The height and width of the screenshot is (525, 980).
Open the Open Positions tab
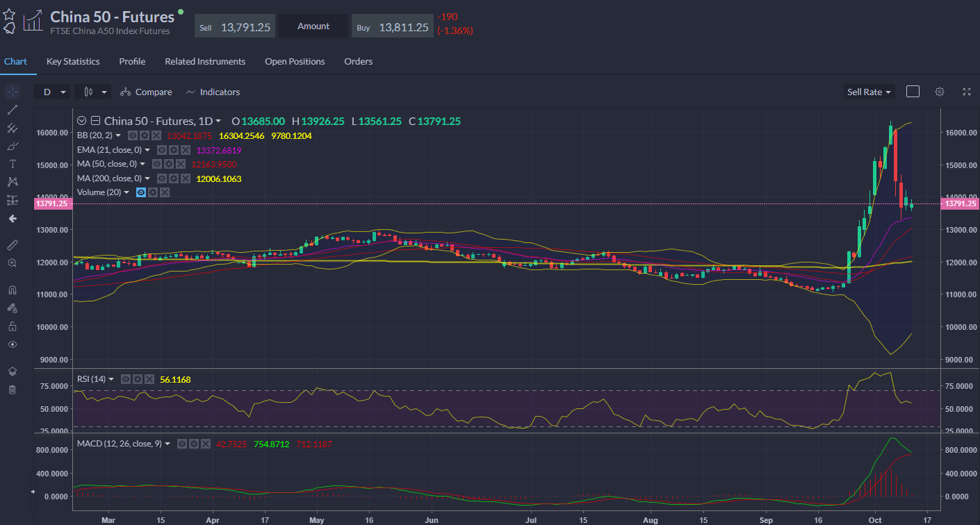[x=295, y=61]
